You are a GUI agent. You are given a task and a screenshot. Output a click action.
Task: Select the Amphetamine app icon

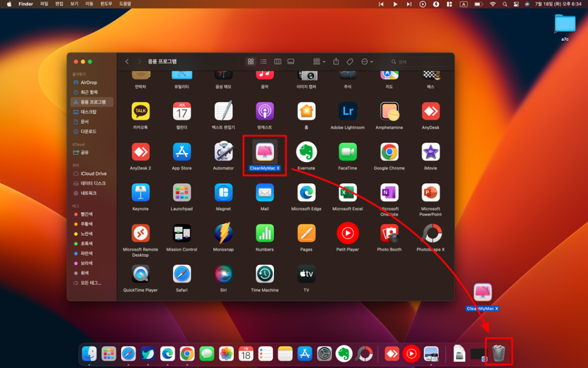click(389, 111)
